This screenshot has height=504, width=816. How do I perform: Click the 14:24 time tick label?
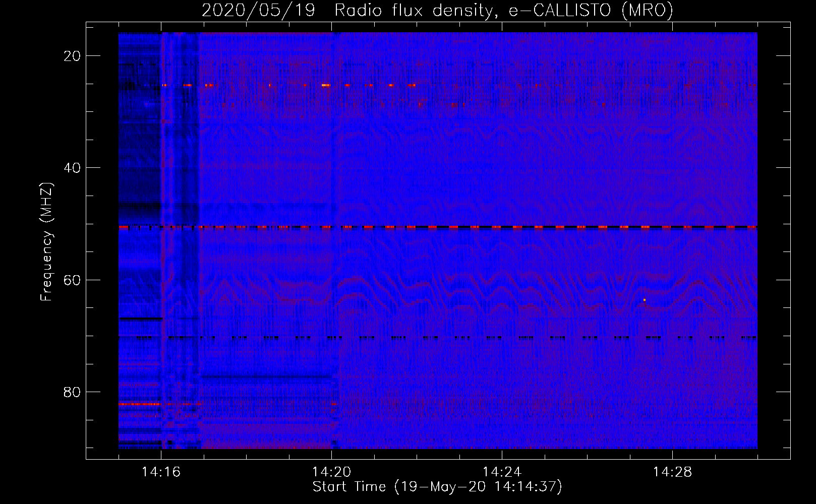pos(502,472)
